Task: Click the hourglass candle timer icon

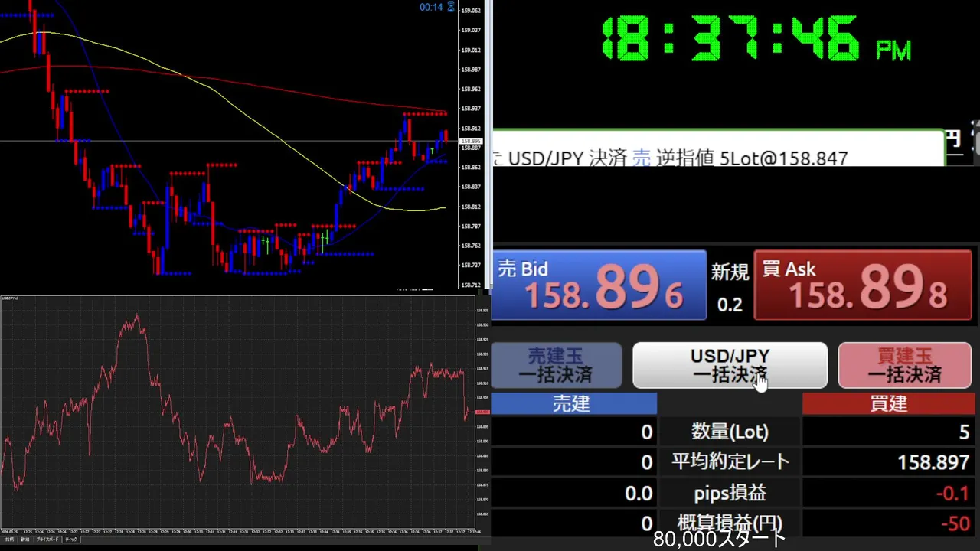Action: click(x=451, y=7)
